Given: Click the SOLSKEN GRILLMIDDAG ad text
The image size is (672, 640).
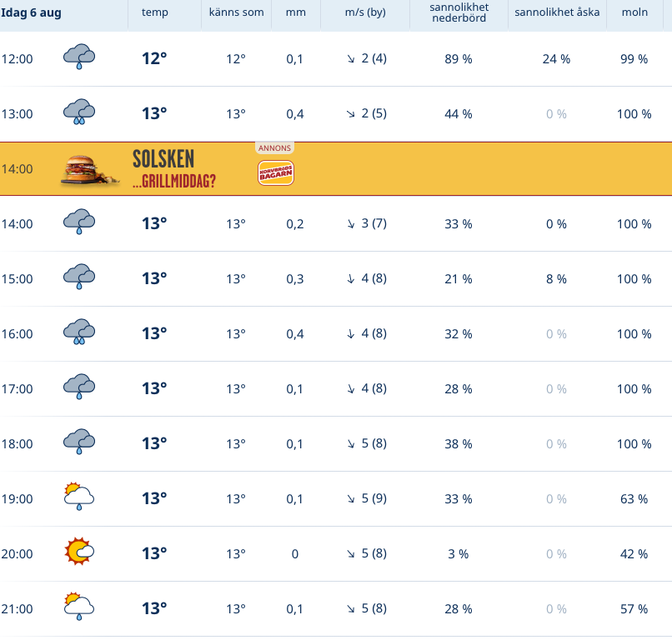Looking at the screenshot, I should (174, 169).
